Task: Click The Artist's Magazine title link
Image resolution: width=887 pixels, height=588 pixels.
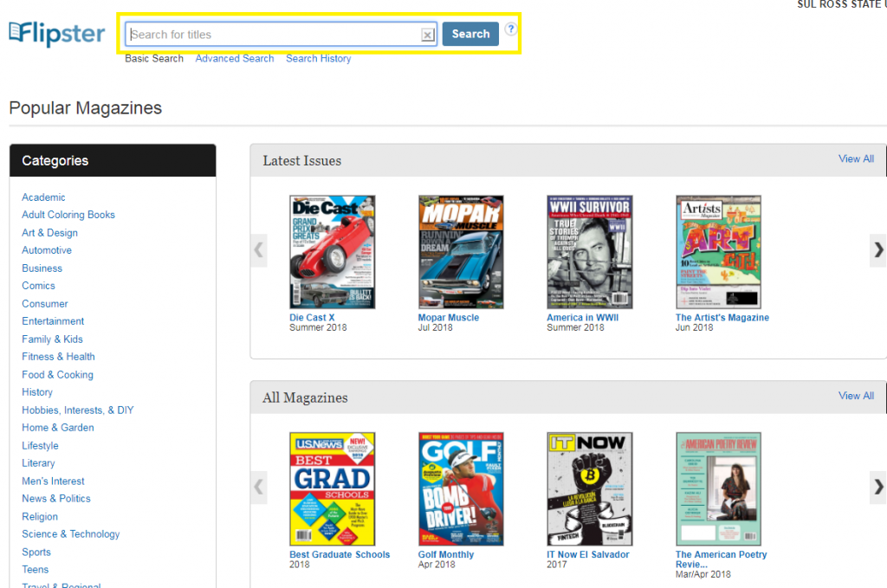Action: 722,318
